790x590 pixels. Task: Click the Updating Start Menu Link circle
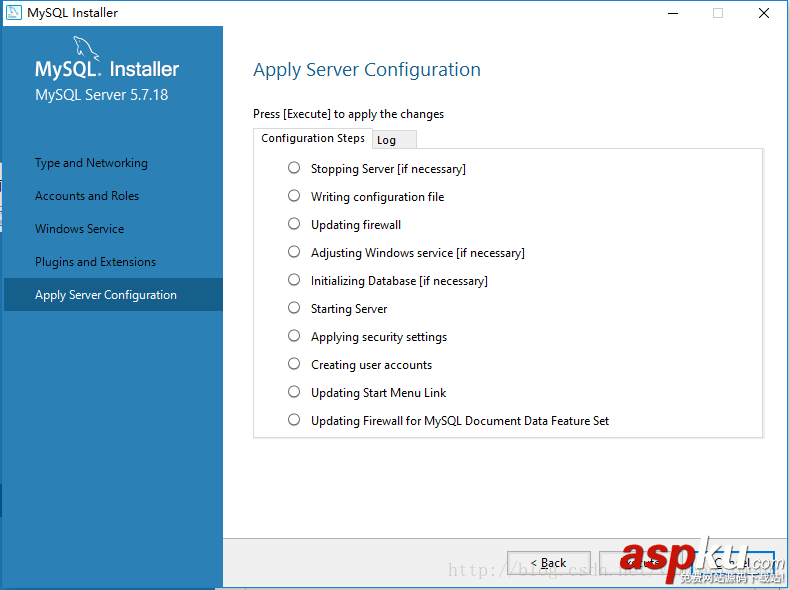click(x=294, y=392)
